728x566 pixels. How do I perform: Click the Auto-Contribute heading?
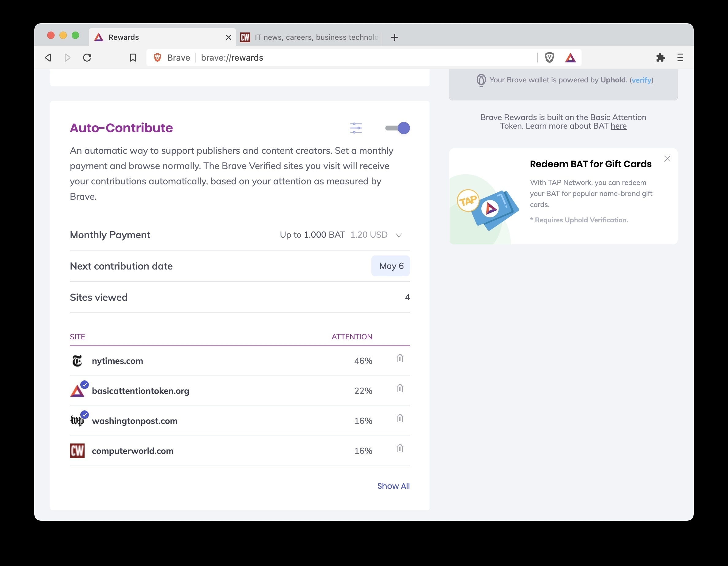(121, 128)
